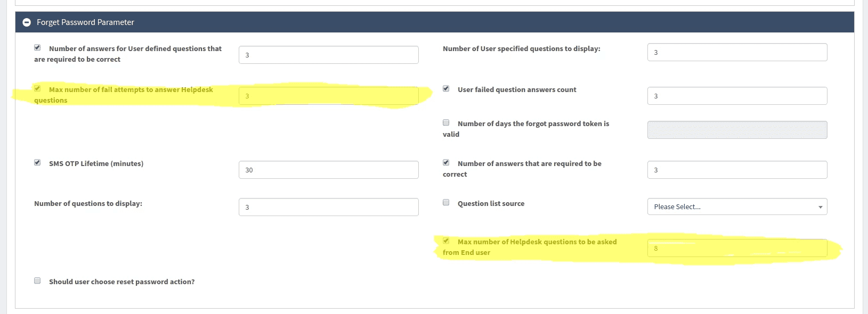Image resolution: width=868 pixels, height=314 pixels.
Task: Focus User specified questions to display field
Action: pyautogui.click(x=737, y=52)
